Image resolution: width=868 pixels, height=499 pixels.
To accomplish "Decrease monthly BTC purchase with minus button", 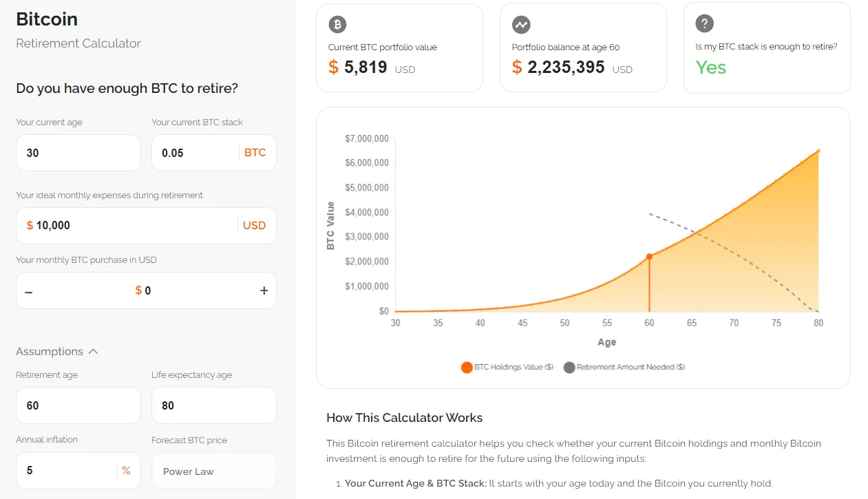I will 28,291.
